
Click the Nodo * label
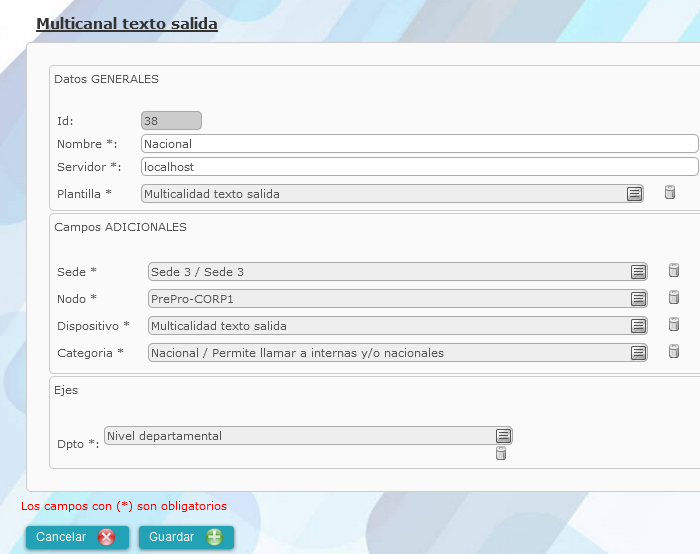77,299
